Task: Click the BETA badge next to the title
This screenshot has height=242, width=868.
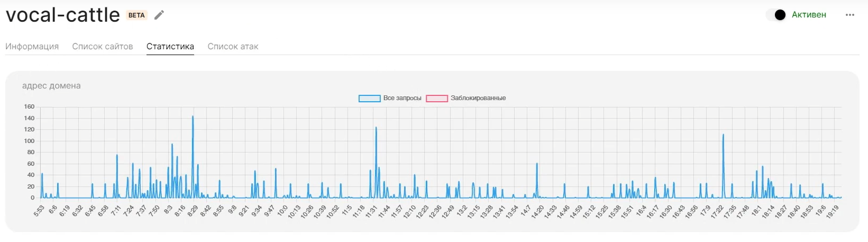Action: coord(136,15)
